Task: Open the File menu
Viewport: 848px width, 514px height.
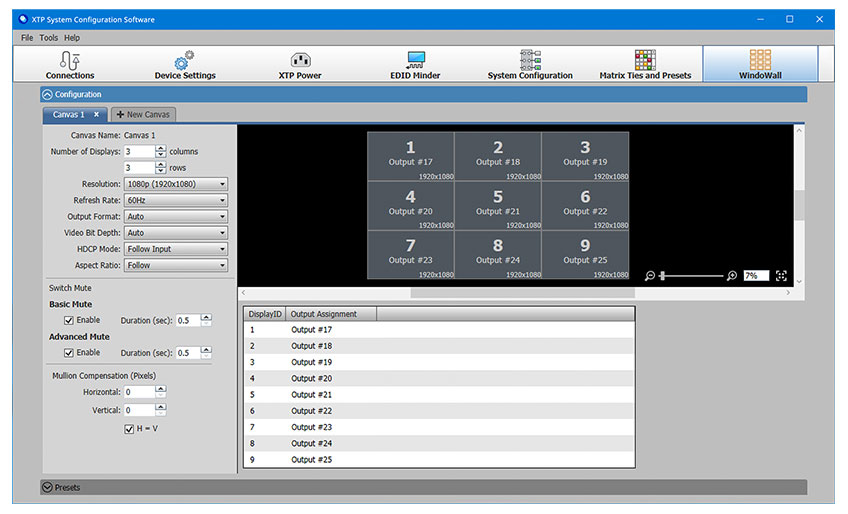Action: click(27, 38)
